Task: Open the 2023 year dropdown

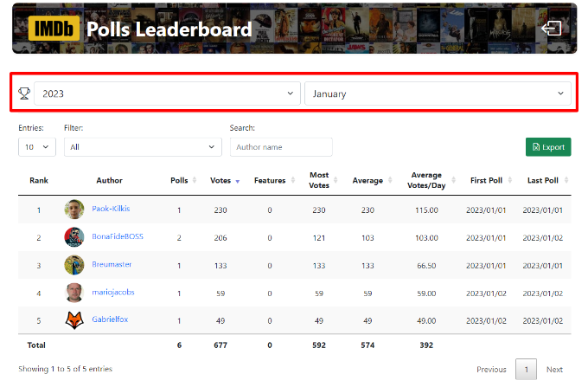Action: pos(167,94)
